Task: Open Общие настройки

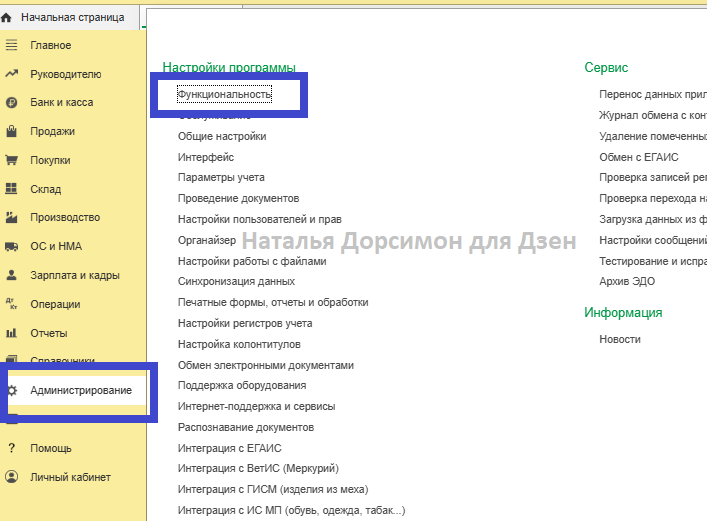Action: [x=222, y=136]
